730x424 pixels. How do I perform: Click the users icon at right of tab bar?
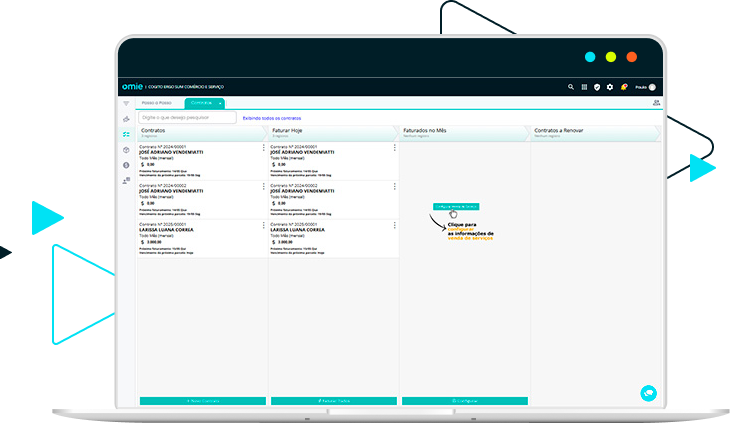point(656,103)
